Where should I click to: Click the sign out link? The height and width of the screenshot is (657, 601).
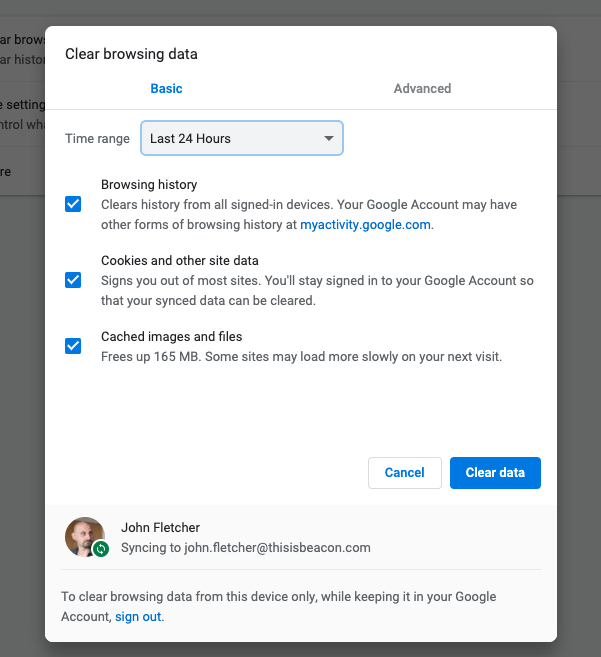click(137, 617)
